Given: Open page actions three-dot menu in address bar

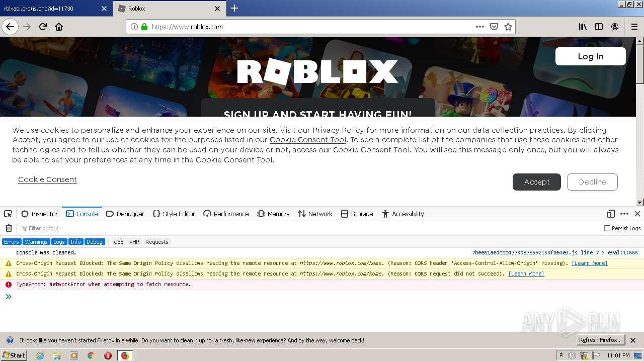Looking at the screenshot, I should coord(480,27).
